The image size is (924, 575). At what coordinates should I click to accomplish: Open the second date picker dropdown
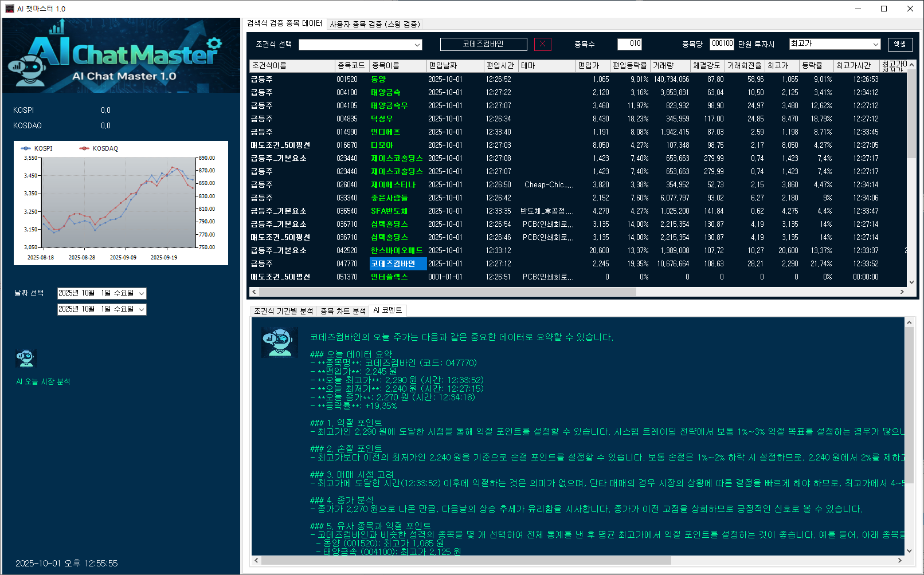pyautogui.click(x=142, y=309)
